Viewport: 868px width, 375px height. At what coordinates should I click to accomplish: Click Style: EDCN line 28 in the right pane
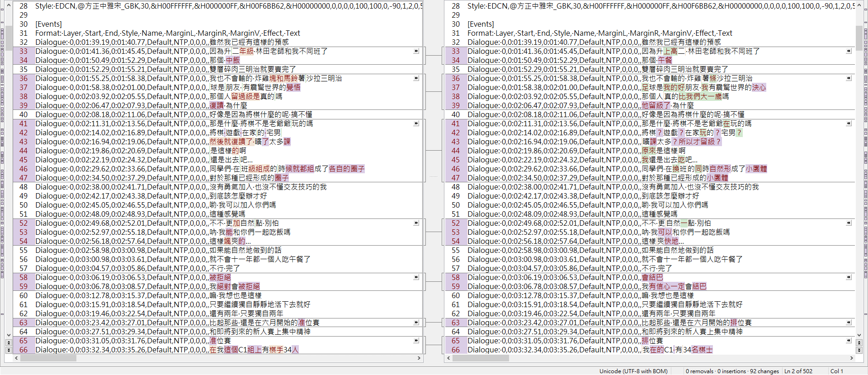[661, 6]
